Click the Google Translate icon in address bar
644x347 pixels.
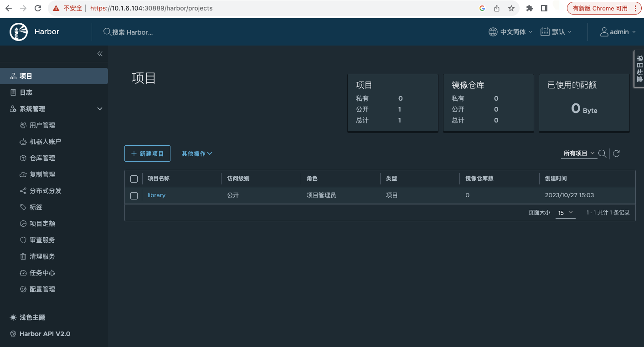482,8
